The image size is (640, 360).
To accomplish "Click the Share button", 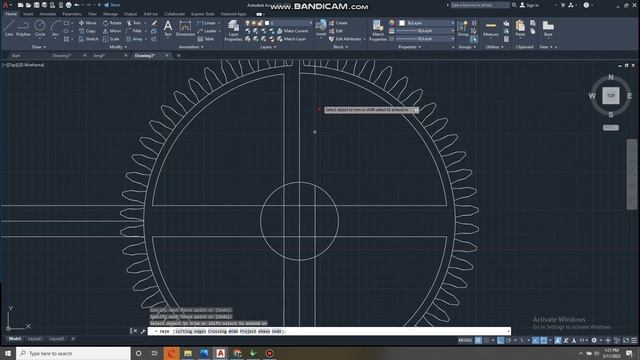I will 112,5.
